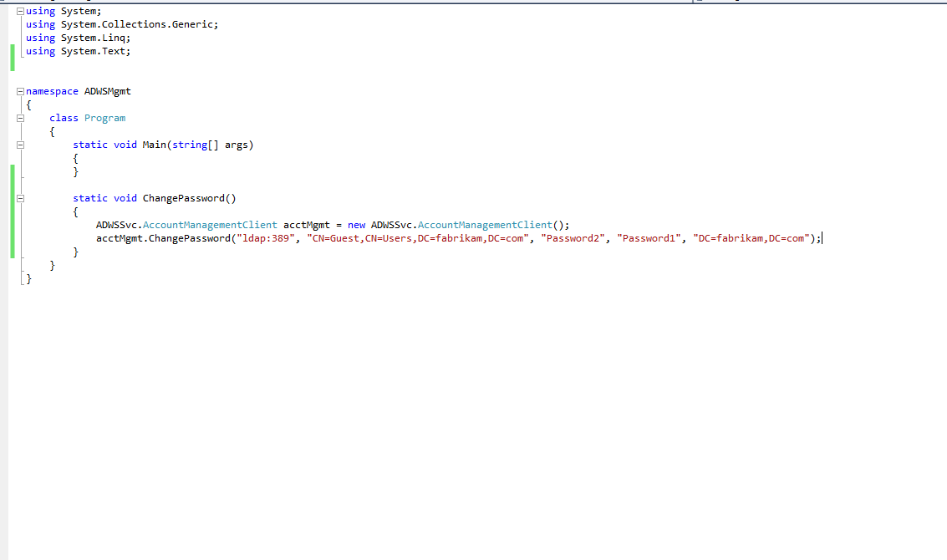947x560 pixels.
Task: Click the Program class name
Action: [104, 118]
